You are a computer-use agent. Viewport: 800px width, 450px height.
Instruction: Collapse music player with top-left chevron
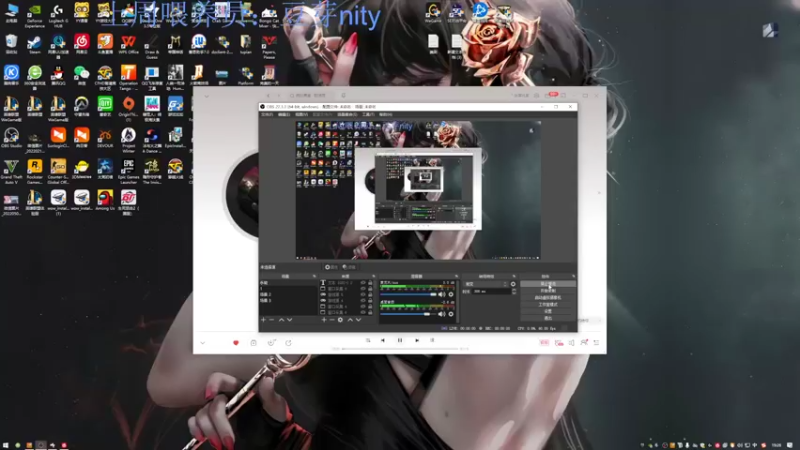(206, 96)
